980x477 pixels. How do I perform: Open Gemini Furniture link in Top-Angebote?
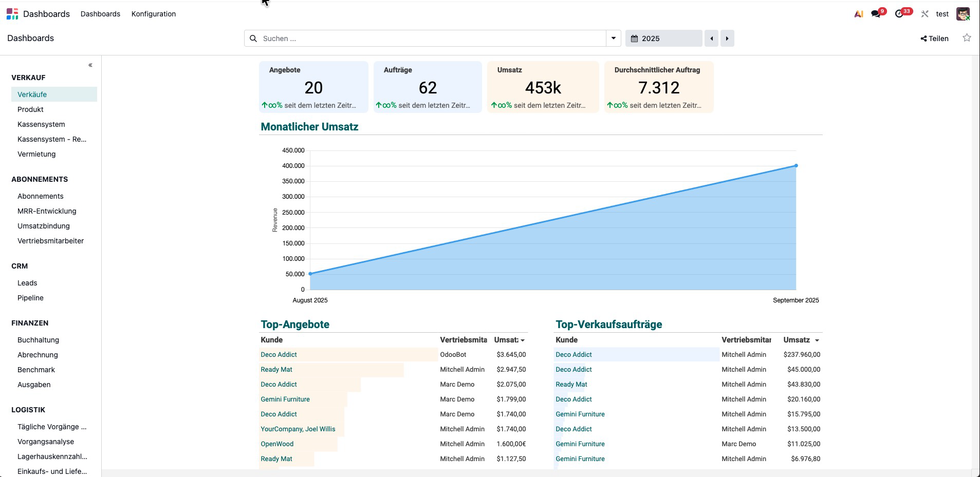(285, 399)
